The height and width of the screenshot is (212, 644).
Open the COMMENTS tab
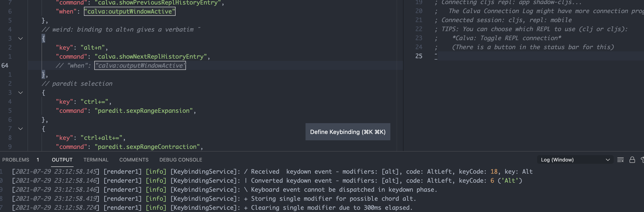click(134, 159)
